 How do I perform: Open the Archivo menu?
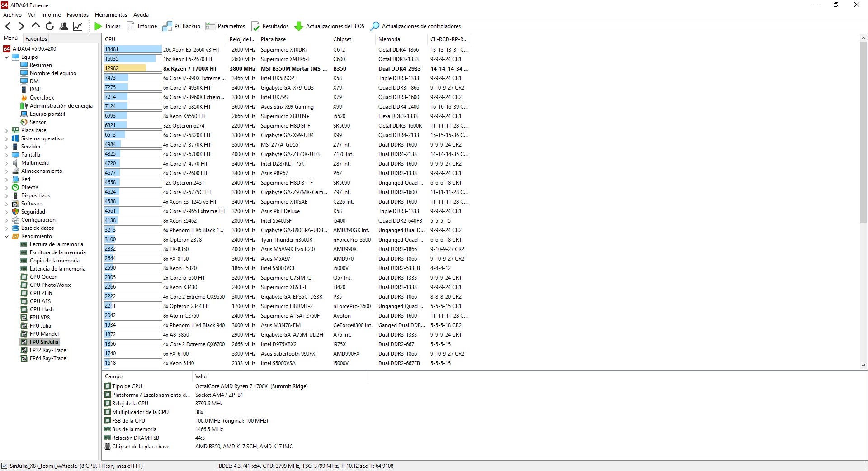(12, 15)
